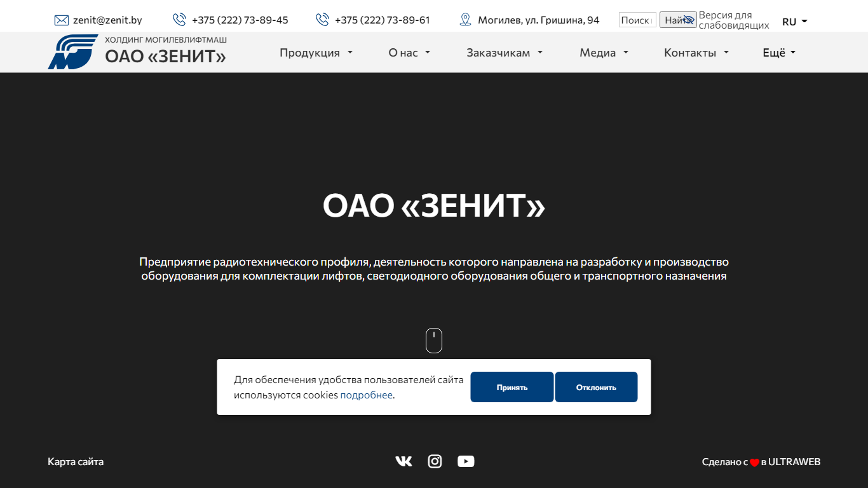
Task: Click the phone icon beside +375 (222) 73-89-45
Action: tap(180, 20)
